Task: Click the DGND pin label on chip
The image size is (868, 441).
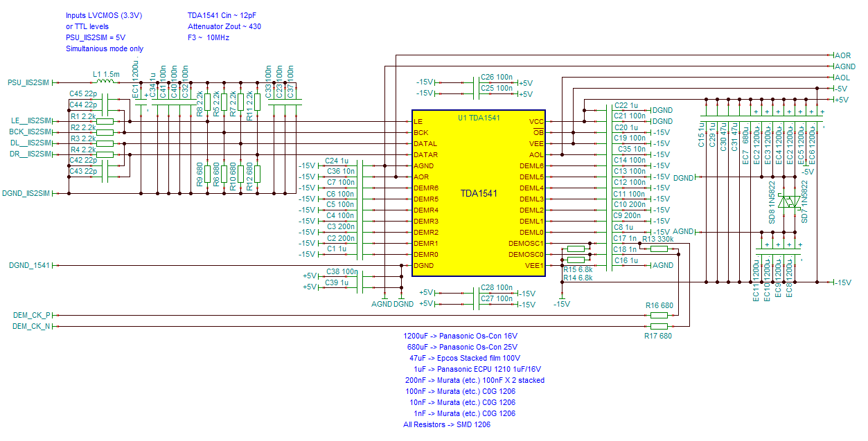Action: pyautogui.click(x=424, y=265)
